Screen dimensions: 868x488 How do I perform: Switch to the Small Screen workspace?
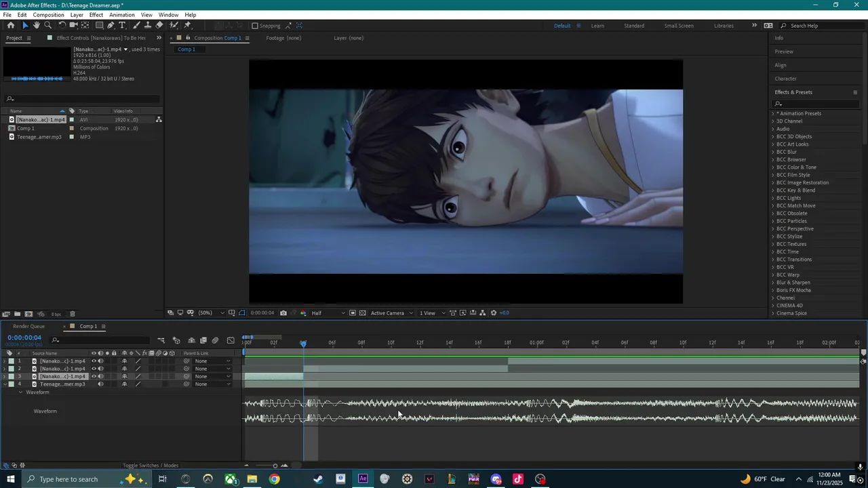pyautogui.click(x=679, y=26)
